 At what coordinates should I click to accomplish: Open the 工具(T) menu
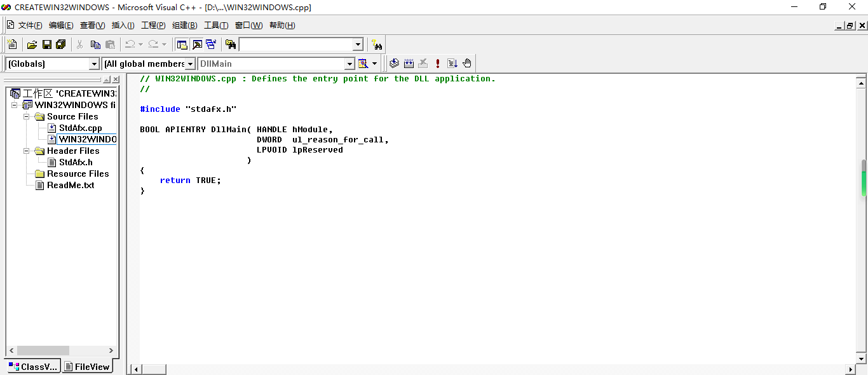[x=216, y=25]
